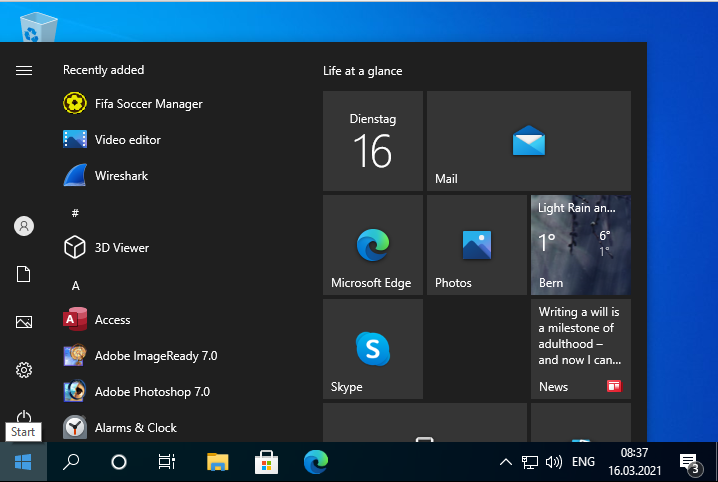
Task: Click the Microsoft Edge tile
Action: (372, 245)
